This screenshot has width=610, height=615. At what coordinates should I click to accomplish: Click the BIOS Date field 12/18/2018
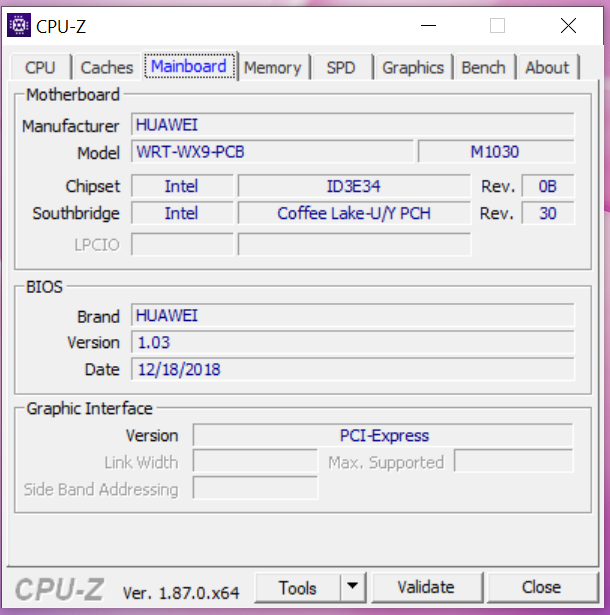pos(353,369)
